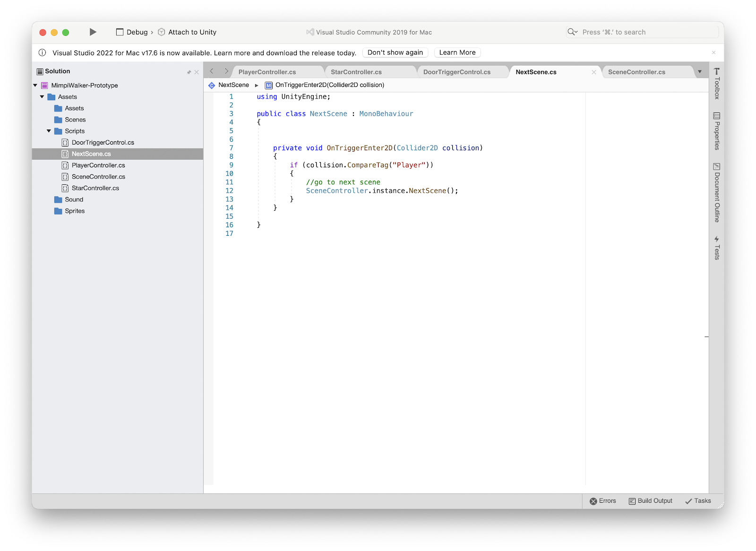756x551 pixels.
Task: Open the NextScene class breadcrumb
Action: (233, 85)
